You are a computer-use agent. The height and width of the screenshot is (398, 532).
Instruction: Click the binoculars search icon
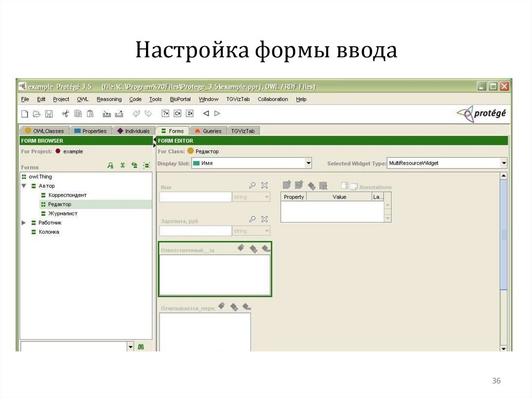[x=141, y=347]
